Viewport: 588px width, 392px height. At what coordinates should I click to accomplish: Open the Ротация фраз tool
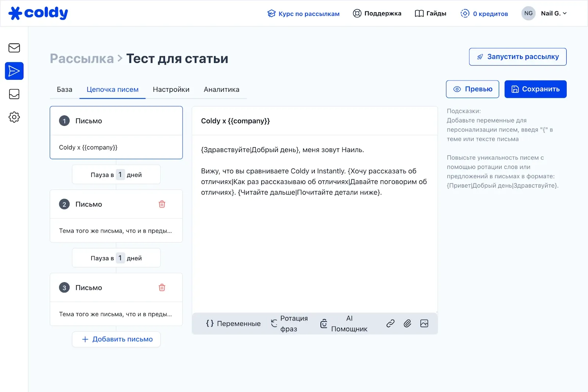pos(290,324)
